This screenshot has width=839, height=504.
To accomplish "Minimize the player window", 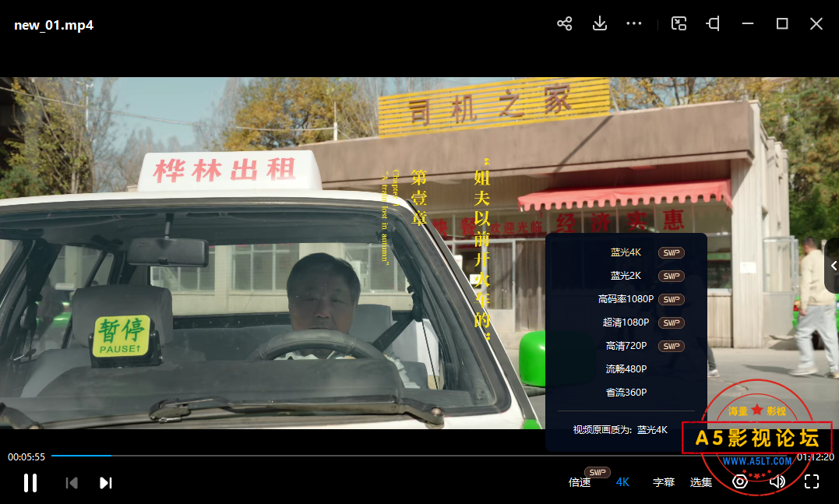I will pos(748,23).
